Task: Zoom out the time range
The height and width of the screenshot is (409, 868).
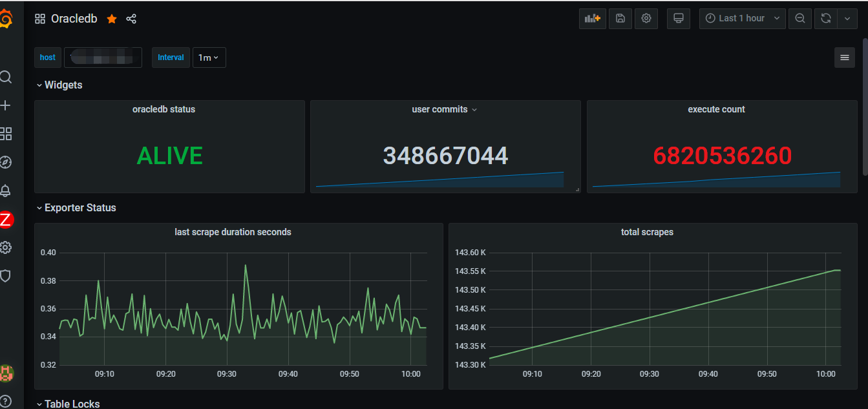Action: click(x=800, y=19)
